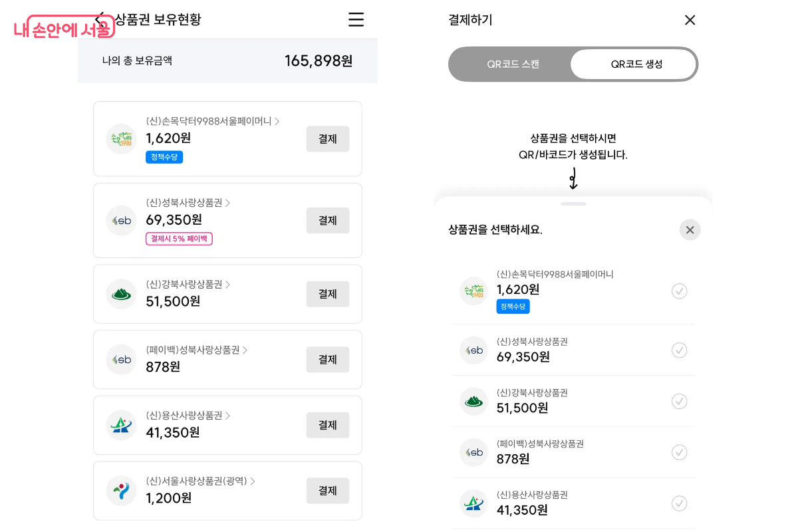
Task: Tap the sb icon next to (페이백)성북사랑상품권
Action: (121, 359)
